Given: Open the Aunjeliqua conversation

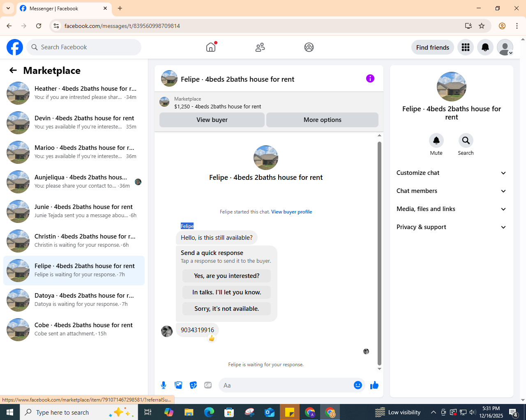Looking at the screenshot, I should click(74, 182).
